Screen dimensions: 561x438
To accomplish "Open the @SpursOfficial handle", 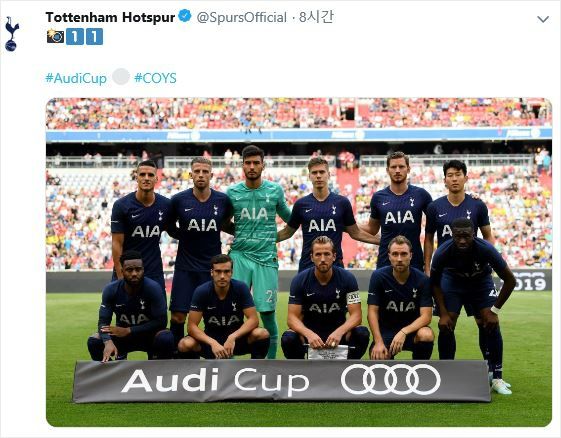I will (x=242, y=18).
